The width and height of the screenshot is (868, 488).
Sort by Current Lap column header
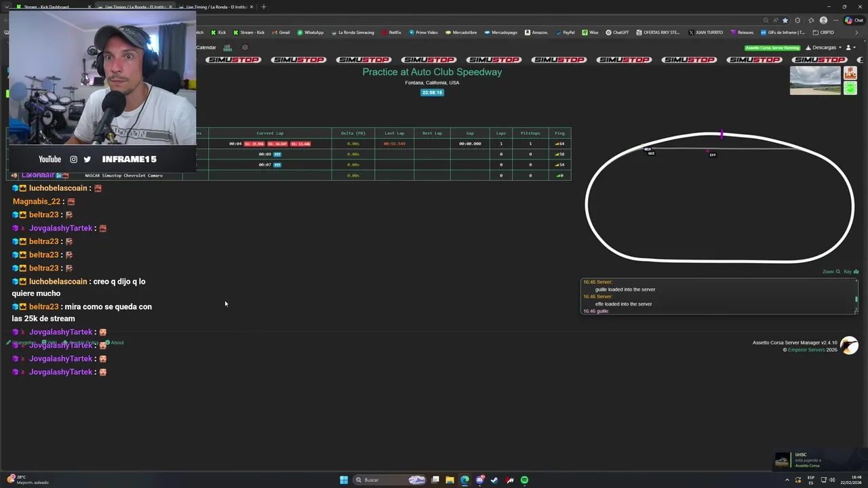coord(270,133)
